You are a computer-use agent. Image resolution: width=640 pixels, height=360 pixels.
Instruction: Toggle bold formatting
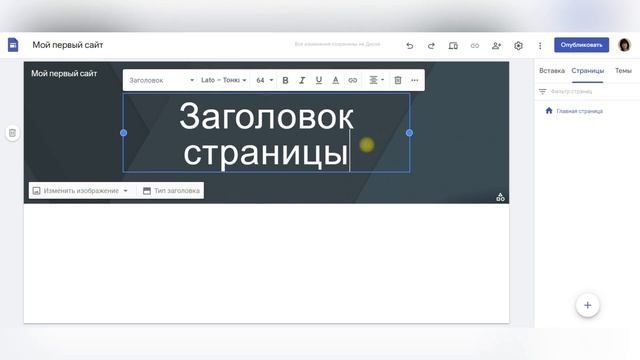tap(285, 80)
